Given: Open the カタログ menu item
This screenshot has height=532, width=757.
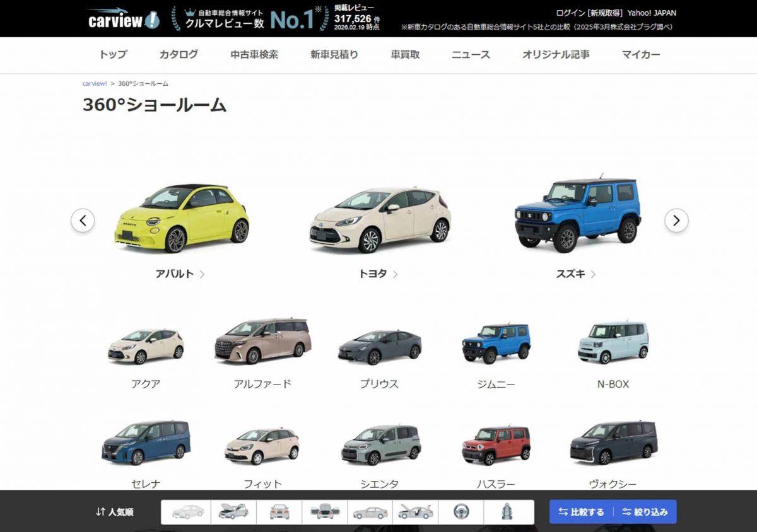Looking at the screenshot, I should click(x=179, y=54).
